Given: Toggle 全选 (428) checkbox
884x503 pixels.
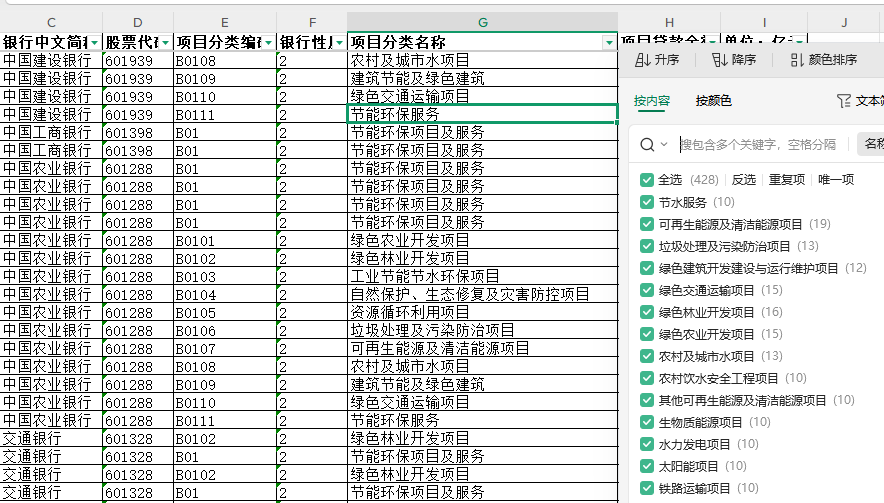Looking at the screenshot, I should 647,180.
